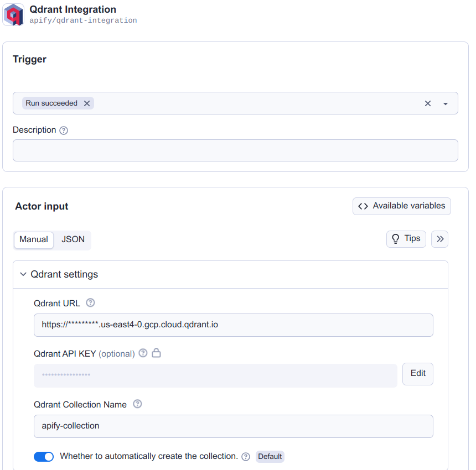Screen dimensions: 476x470
Task: Click the Edit button for the API key
Action: [x=417, y=374]
